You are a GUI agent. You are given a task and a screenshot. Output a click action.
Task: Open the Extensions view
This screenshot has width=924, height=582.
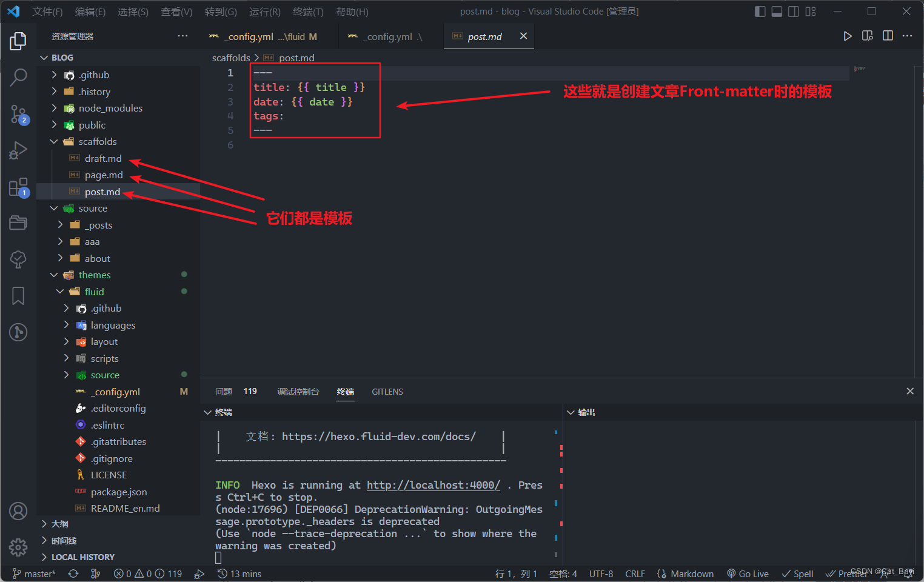[18, 187]
